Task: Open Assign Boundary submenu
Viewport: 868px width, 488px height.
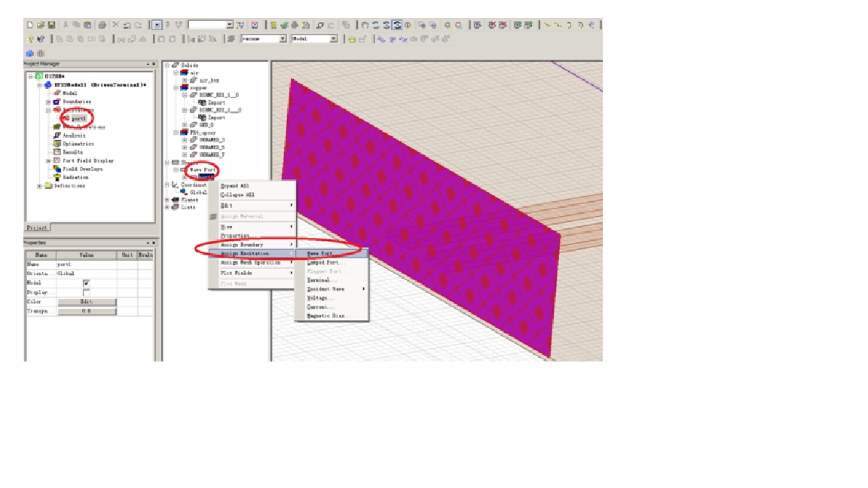Action: [252, 245]
